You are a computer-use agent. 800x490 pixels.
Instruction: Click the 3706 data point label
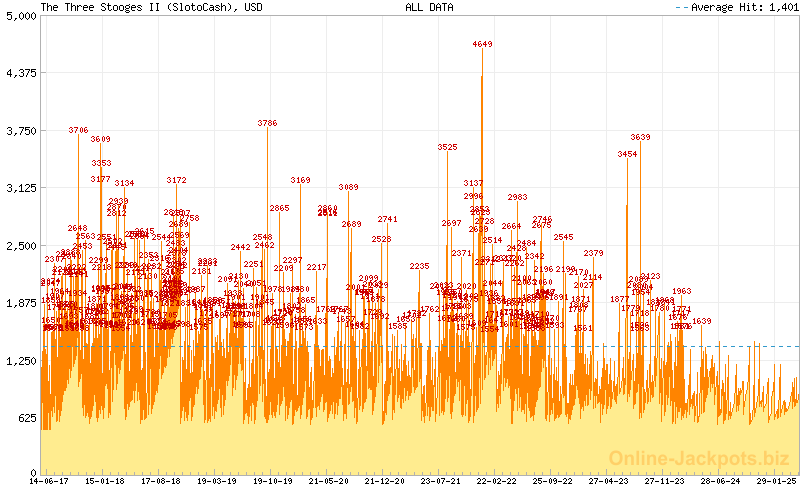tap(78, 130)
